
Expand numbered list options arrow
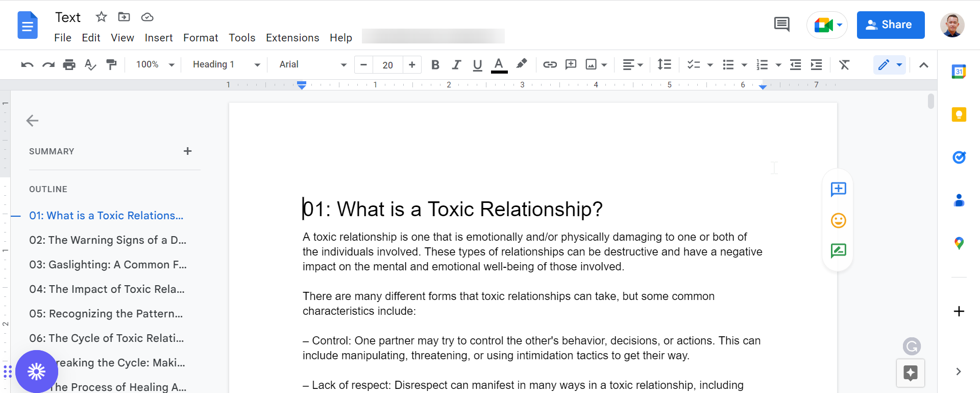pyautogui.click(x=778, y=65)
